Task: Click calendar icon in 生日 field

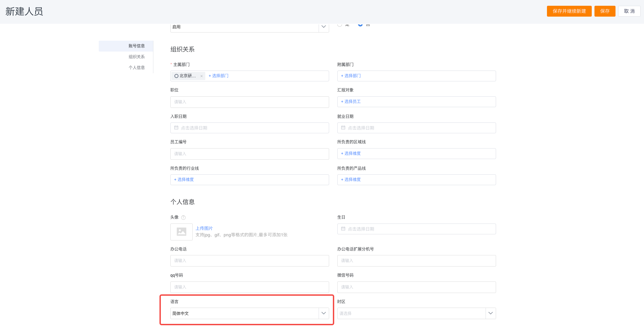Action: (x=343, y=229)
